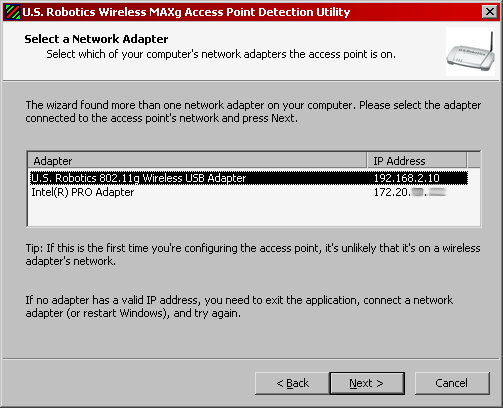Screen dimensions: 503x408
Task: Click the IP Address column header
Action: (x=417, y=161)
